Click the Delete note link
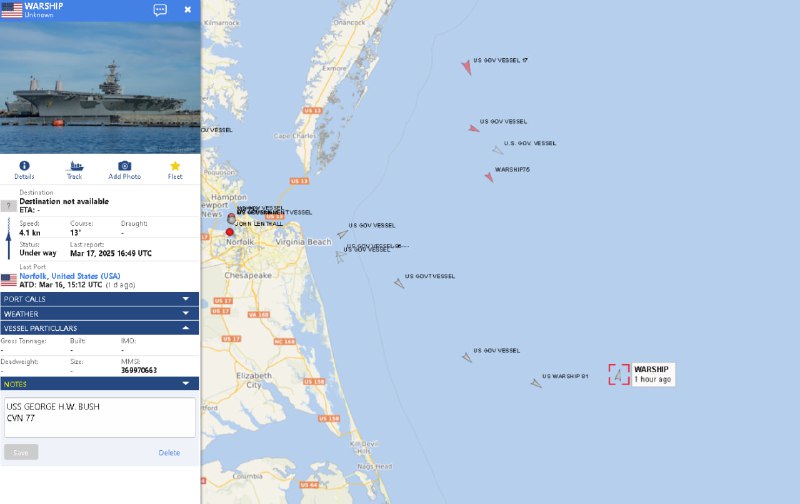 pyautogui.click(x=169, y=452)
